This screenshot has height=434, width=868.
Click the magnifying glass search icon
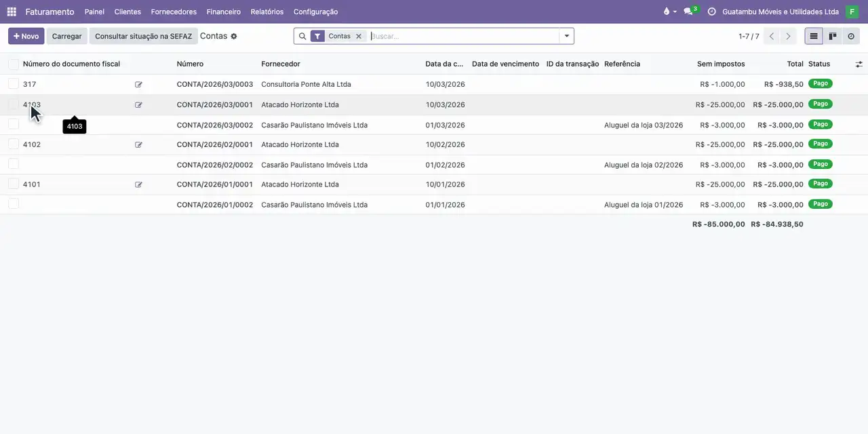[302, 36]
